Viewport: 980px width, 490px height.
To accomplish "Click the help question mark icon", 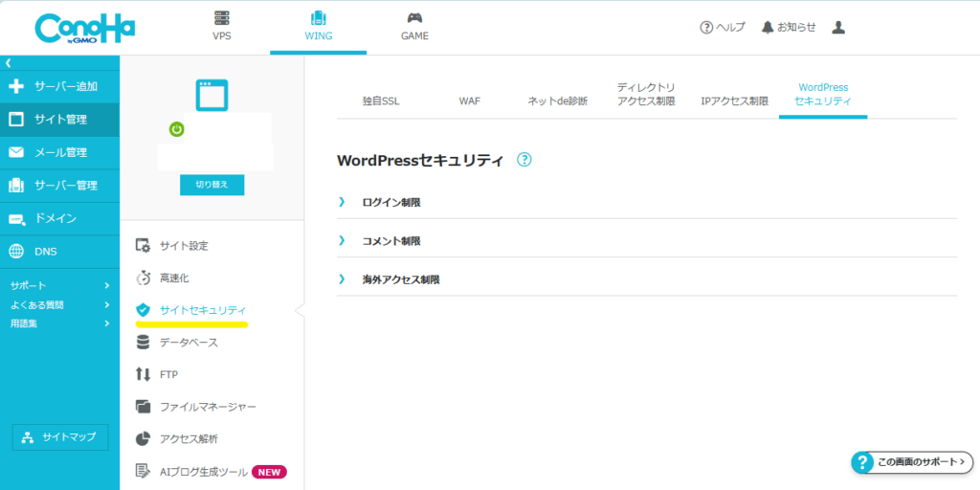I will pyautogui.click(x=706, y=28).
